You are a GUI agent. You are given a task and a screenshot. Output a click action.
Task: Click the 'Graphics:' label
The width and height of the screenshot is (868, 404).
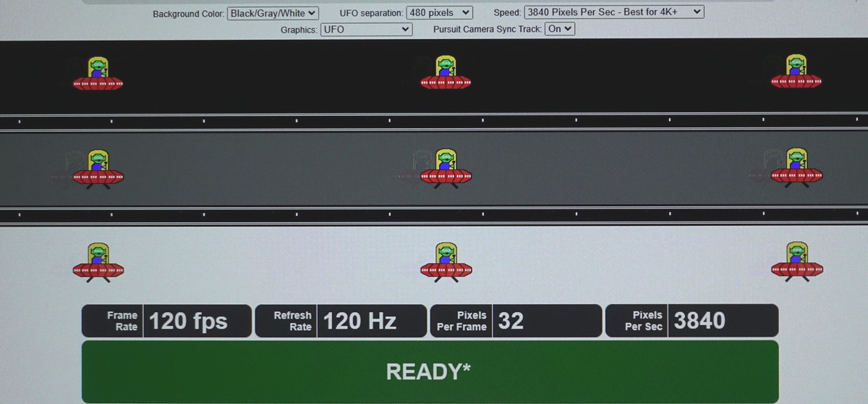299,30
